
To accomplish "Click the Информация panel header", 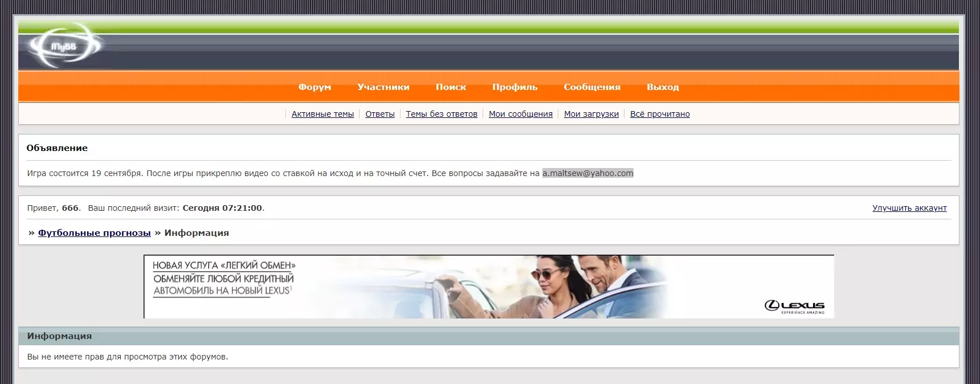I will (x=489, y=336).
